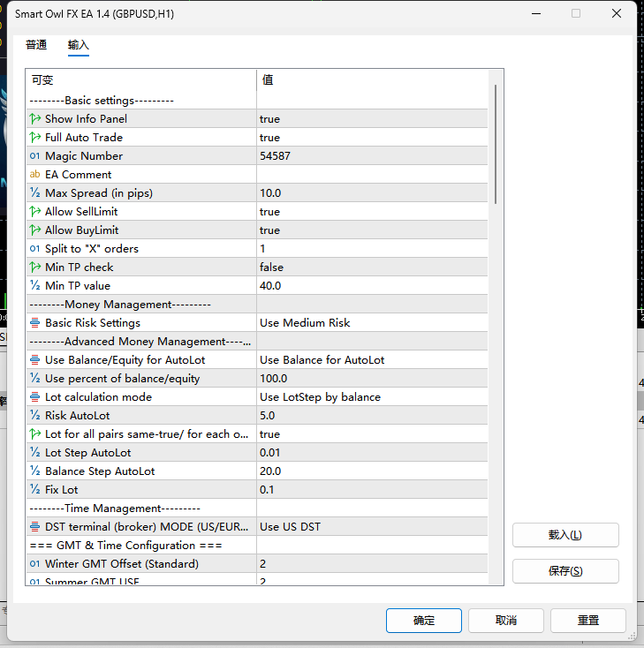
Task: Click the boolean icon beside Allow BuyLimit
Action: (x=35, y=230)
